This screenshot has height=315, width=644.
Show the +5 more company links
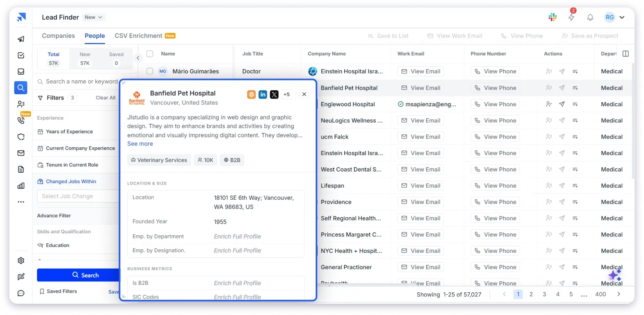(x=286, y=94)
